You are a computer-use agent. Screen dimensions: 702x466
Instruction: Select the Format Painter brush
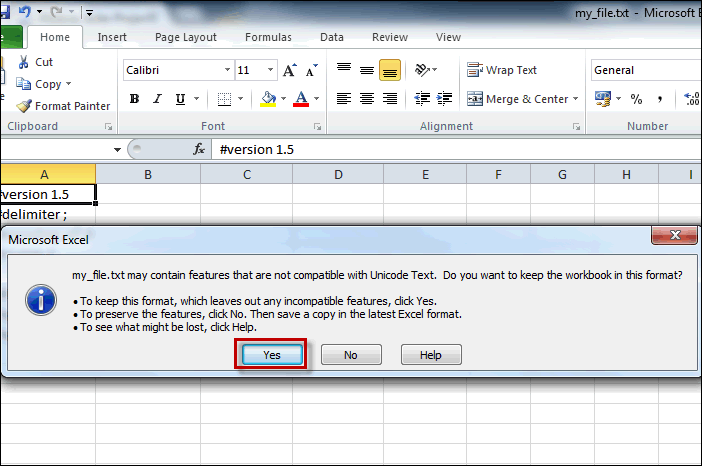pyautogui.click(x=24, y=106)
